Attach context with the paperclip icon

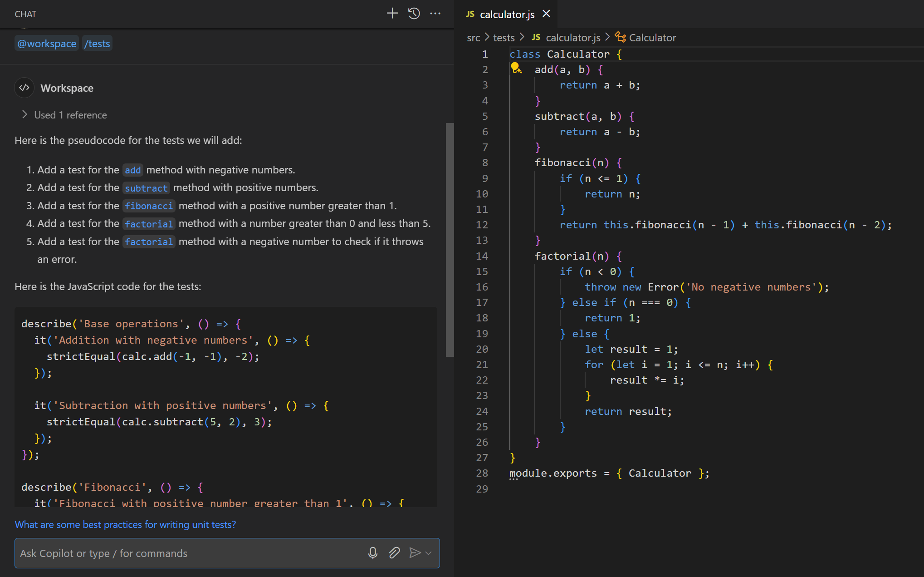tap(394, 552)
